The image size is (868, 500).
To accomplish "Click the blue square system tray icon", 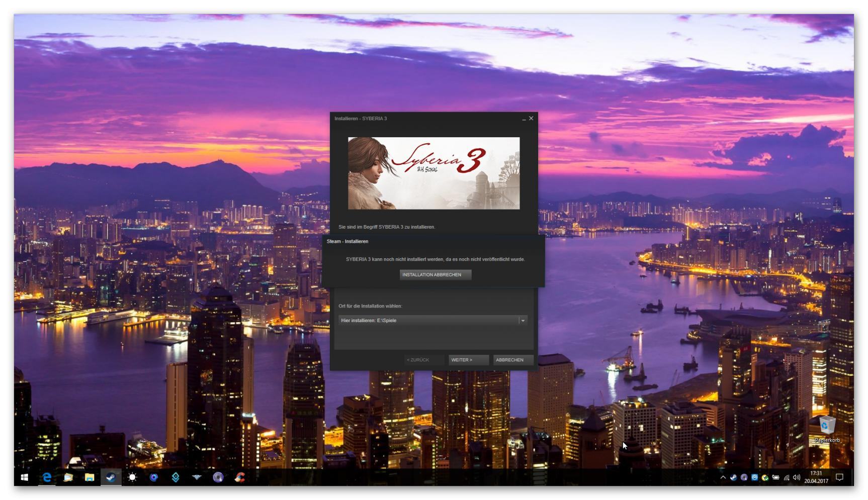I will (x=754, y=477).
